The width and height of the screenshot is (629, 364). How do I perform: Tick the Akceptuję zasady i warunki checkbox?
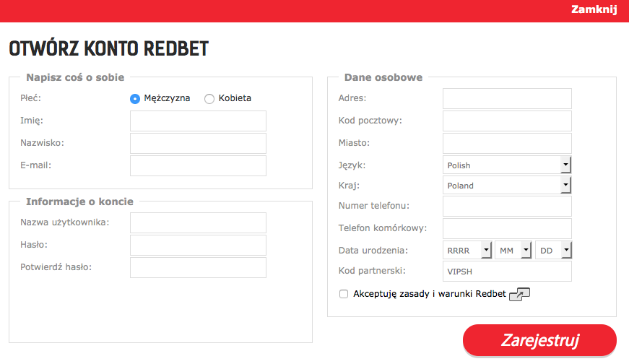click(x=344, y=294)
